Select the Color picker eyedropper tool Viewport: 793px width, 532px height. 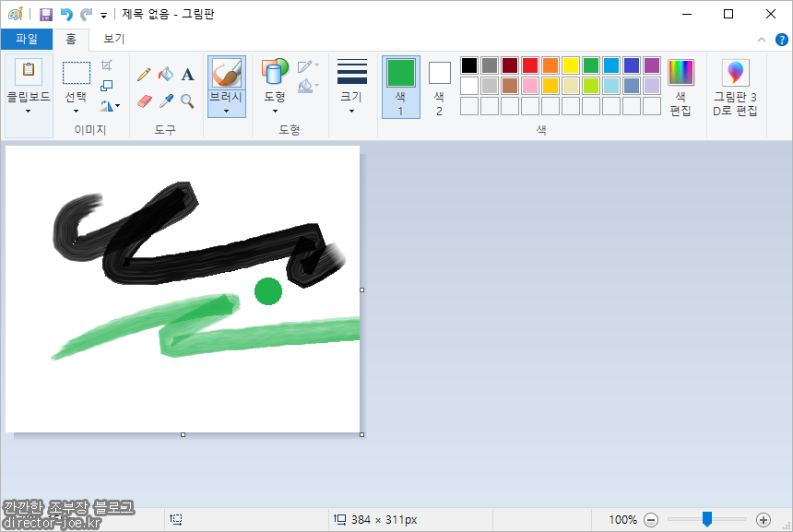tap(166, 101)
